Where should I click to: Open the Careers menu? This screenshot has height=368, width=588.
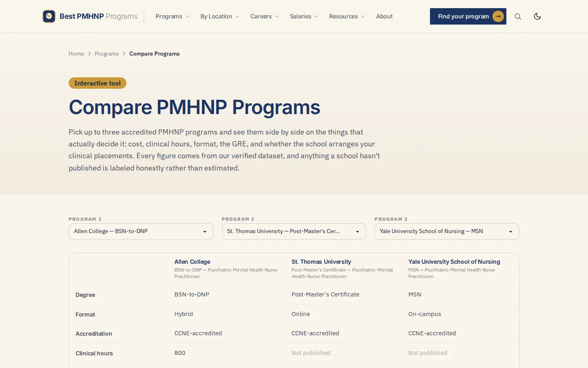tap(265, 16)
